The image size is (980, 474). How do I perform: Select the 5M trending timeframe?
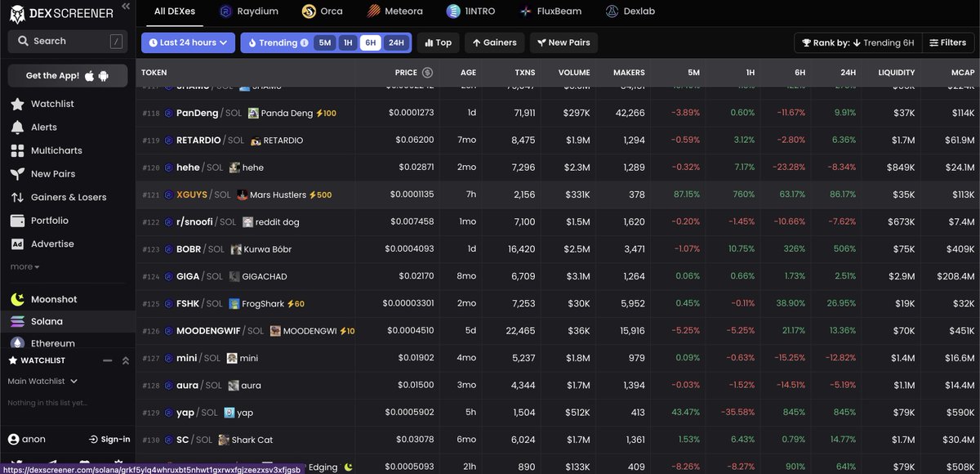tap(325, 42)
